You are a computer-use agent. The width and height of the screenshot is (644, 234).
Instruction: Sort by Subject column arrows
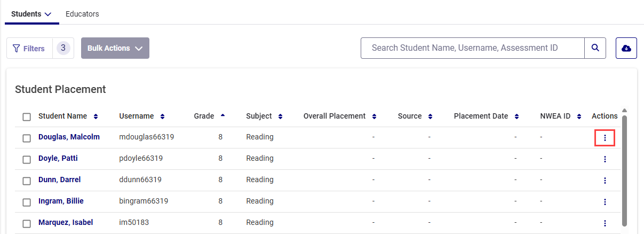[x=281, y=116]
